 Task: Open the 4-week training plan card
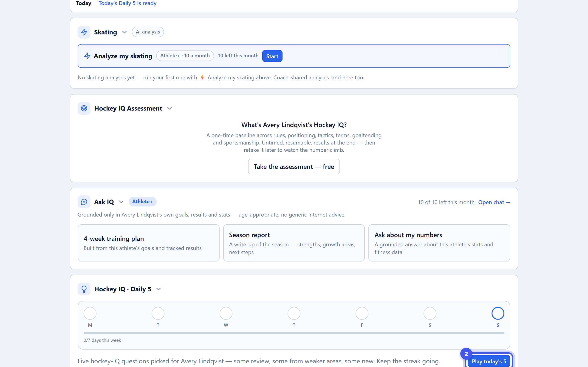[x=148, y=243]
